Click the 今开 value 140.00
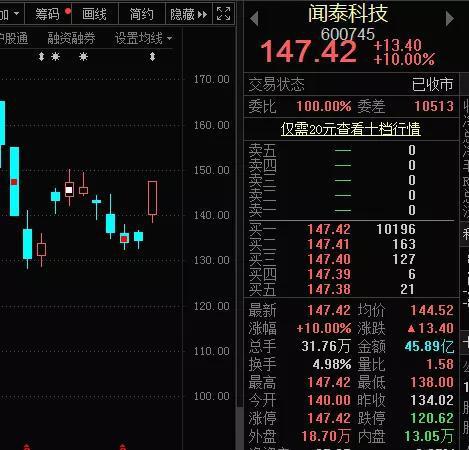Screen dimensions: 469x450 [x=329, y=400]
